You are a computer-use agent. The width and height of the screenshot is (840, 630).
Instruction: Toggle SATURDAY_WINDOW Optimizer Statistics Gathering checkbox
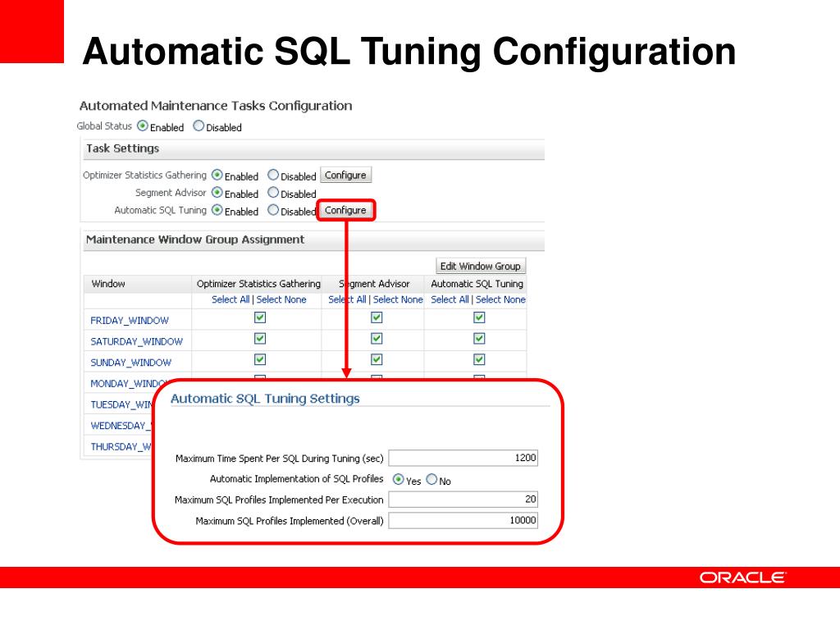[260, 339]
